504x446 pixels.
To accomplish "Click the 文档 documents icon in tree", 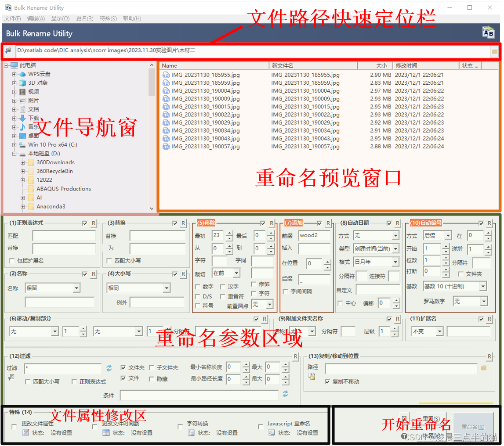I will (22, 109).
